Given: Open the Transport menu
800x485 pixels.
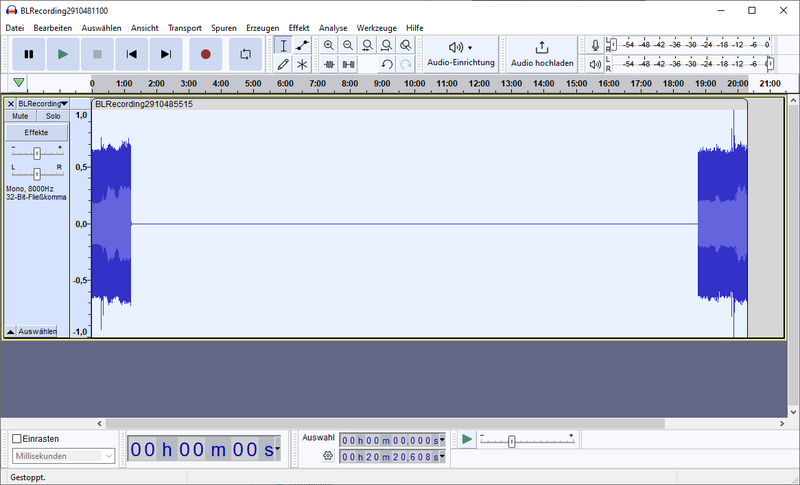Looking at the screenshot, I should pos(185,28).
